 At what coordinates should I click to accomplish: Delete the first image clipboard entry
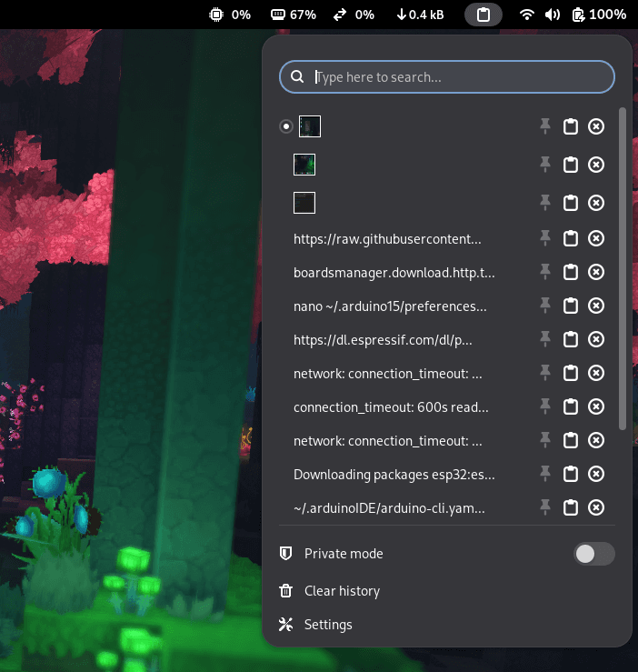(596, 126)
